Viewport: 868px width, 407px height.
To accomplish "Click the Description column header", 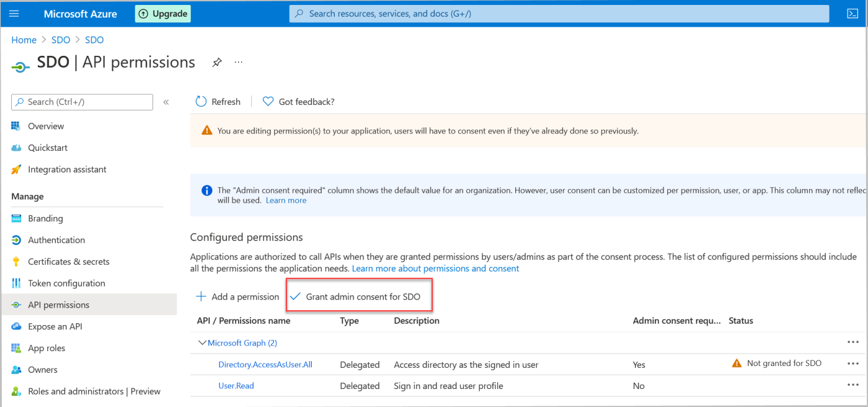I will pyautogui.click(x=417, y=321).
